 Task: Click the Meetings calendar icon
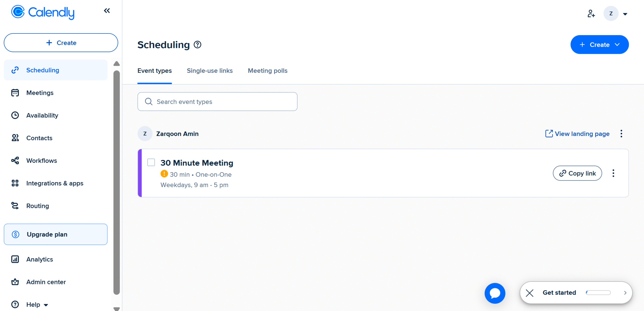click(x=15, y=93)
